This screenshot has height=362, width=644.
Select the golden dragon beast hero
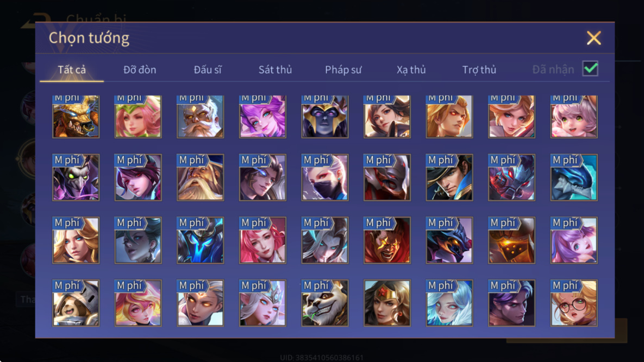click(76, 117)
